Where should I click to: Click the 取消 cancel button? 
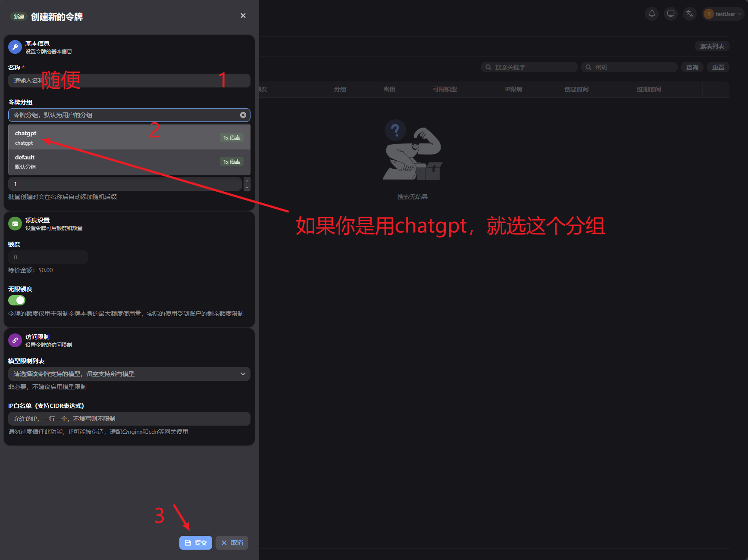[x=232, y=543]
